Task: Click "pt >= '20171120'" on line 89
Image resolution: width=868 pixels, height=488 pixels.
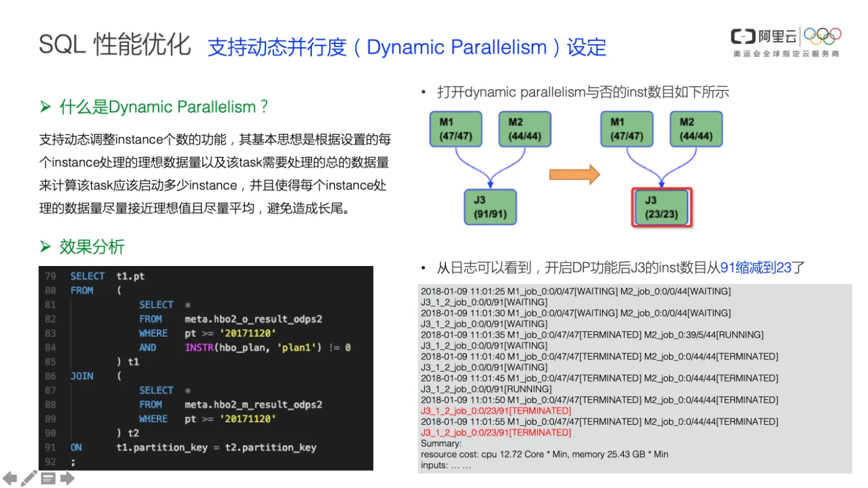Action: [231, 419]
